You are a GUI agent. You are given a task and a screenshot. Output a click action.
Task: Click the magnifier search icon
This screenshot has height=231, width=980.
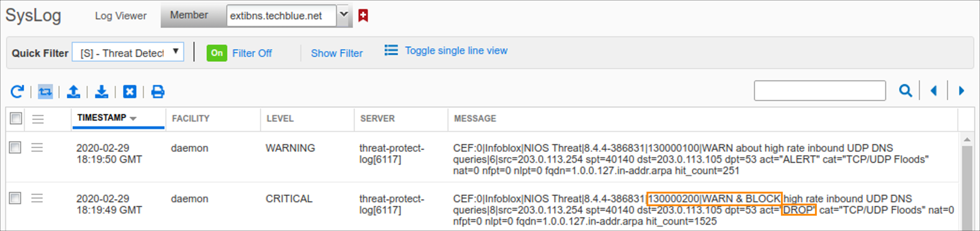click(905, 91)
